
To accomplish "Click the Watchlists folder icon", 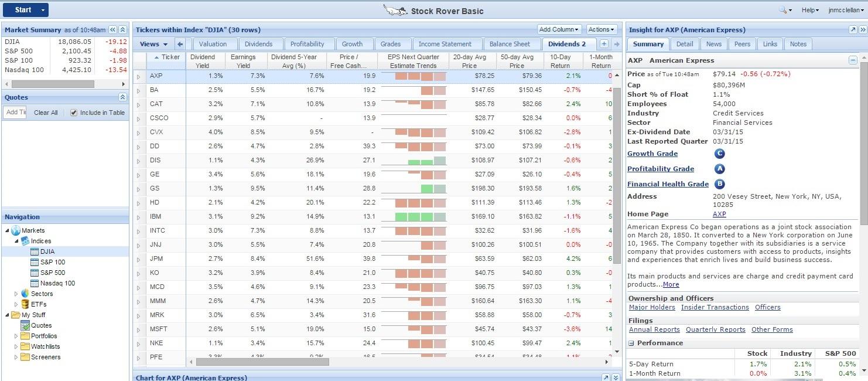I will click(x=25, y=346).
